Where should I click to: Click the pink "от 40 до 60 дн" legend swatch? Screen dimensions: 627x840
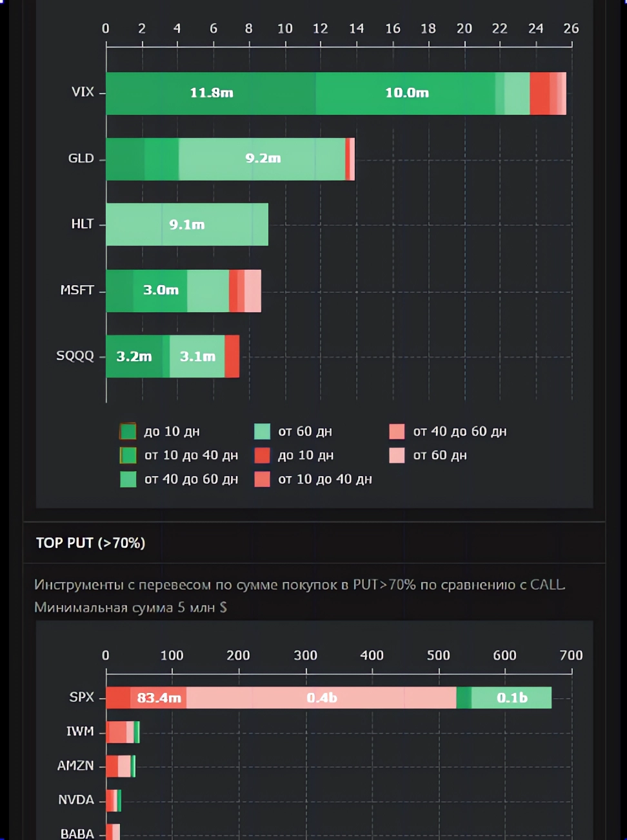pos(397,432)
